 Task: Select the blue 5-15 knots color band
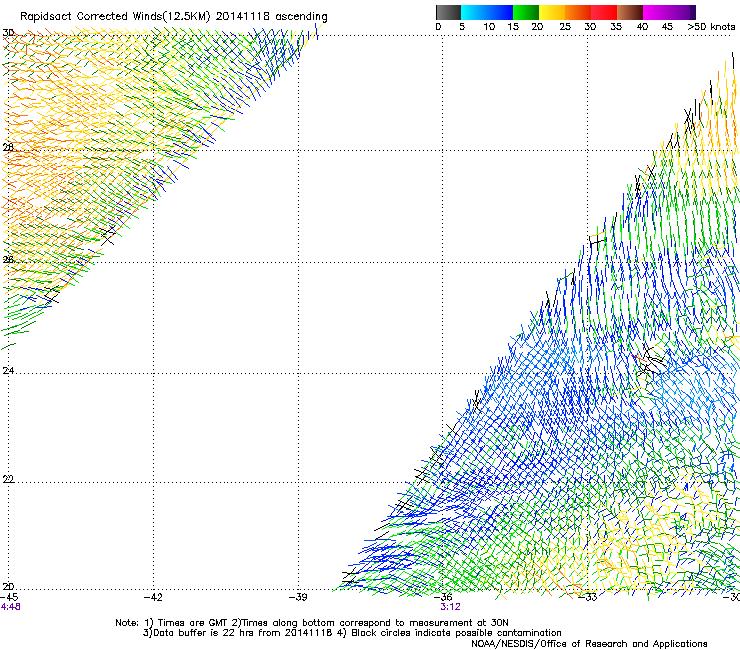(487, 12)
